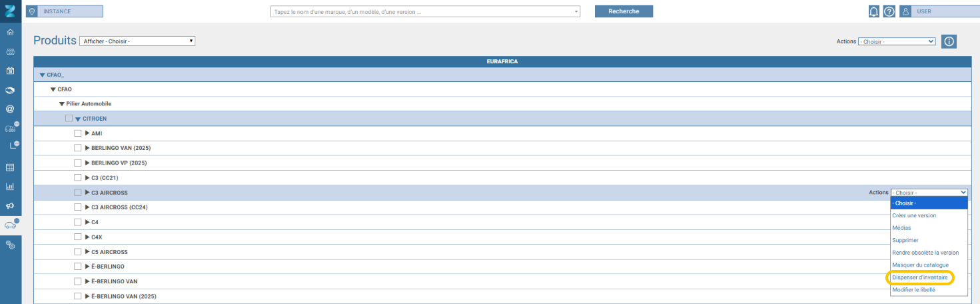Click the 'Produits' page title

pyautogui.click(x=55, y=41)
